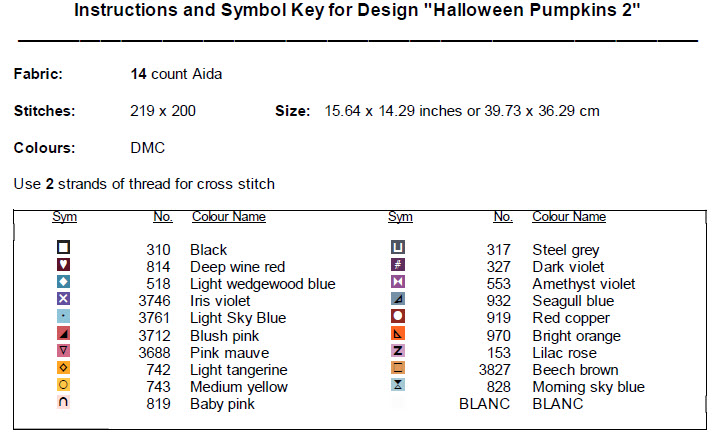Viewport: 721px width, 442px height.
Task: Click the left "No." column header
Action: (x=162, y=217)
